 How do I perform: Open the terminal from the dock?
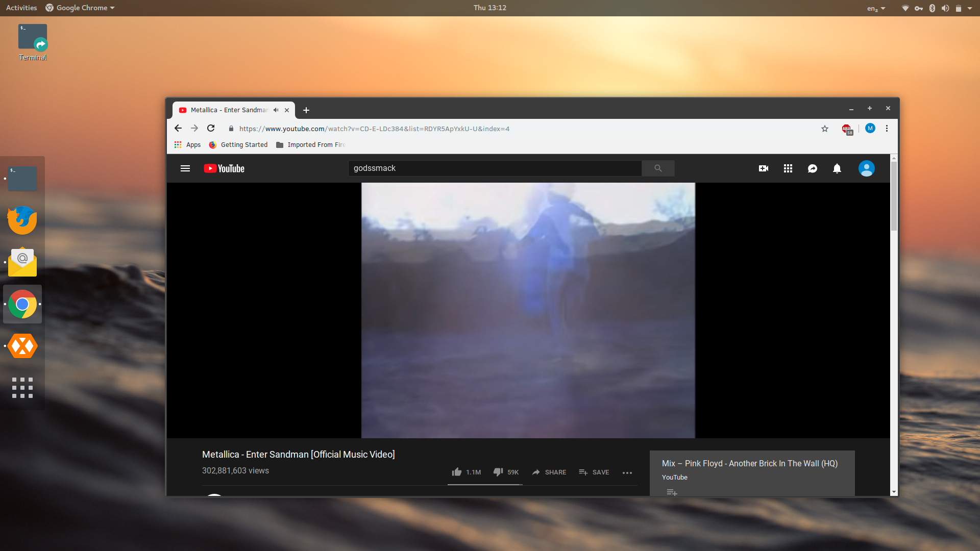[x=22, y=179]
